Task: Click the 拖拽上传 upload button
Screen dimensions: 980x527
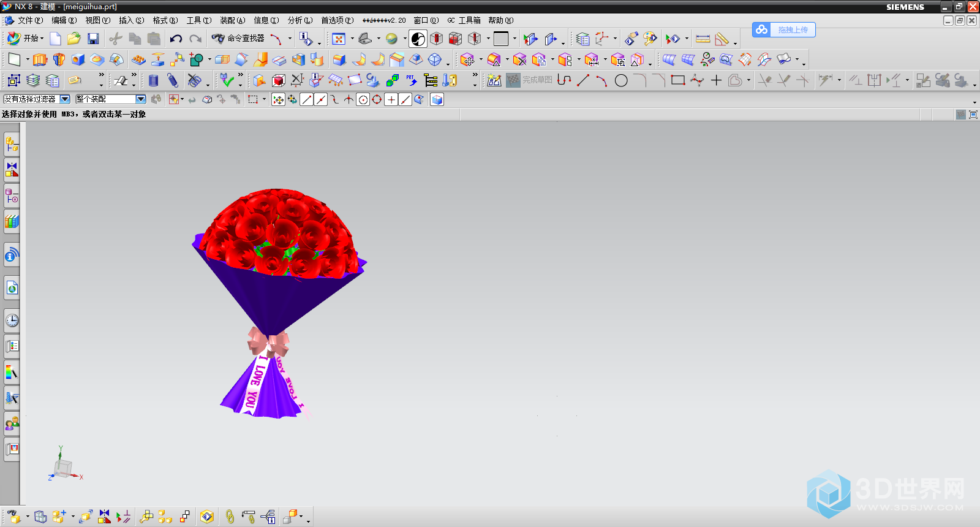Action: pyautogui.click(x=784, y=29)
